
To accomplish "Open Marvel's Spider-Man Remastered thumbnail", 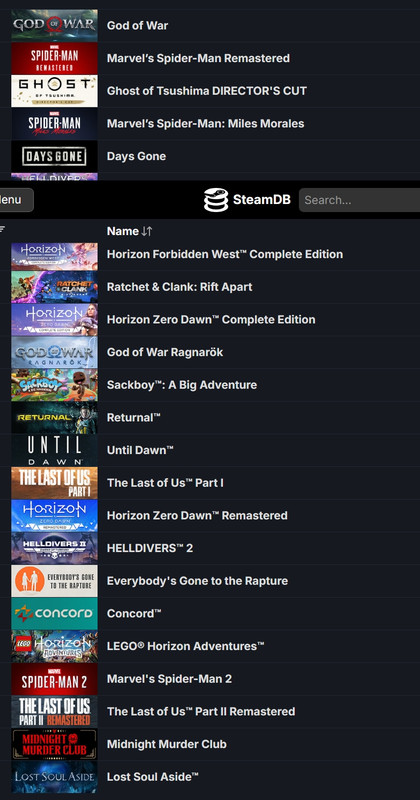I will [x=54, y=58].
